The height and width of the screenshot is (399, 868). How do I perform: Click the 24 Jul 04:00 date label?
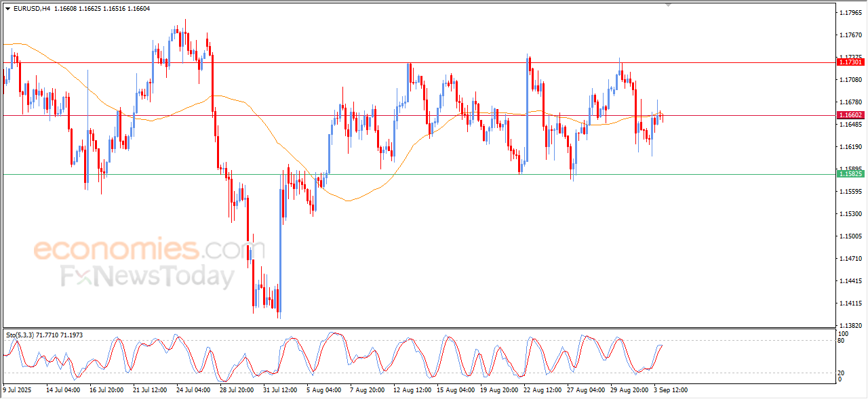(x=193, y=390)
